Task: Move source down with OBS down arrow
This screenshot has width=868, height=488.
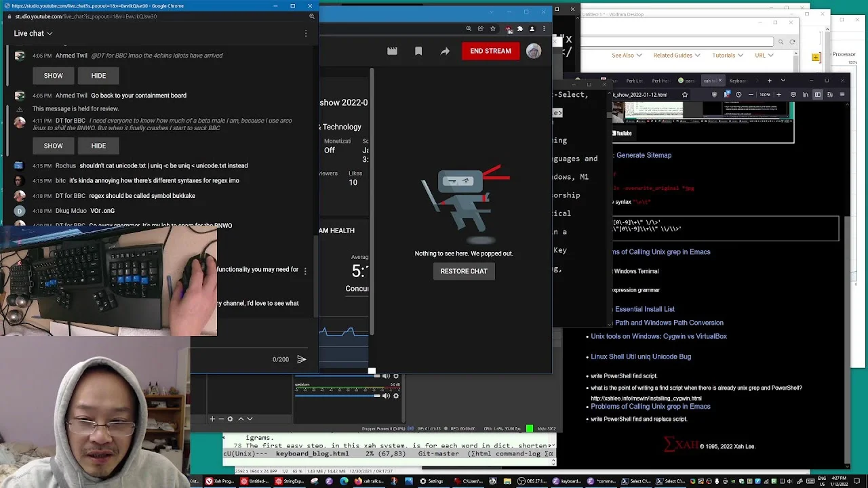Action: [x=250, y=419]
